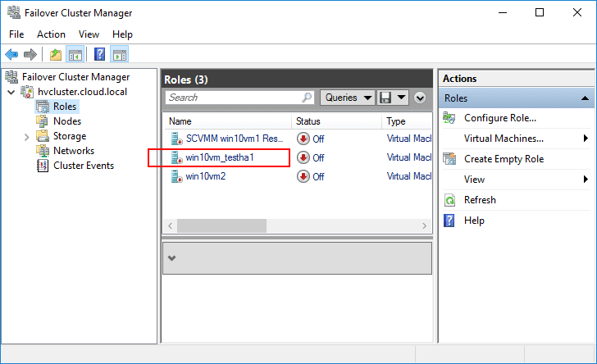The width and height of the screenshot is (597, 364).
Task: Click the save query floppy disk icon
Action: [x=385, y=98]
